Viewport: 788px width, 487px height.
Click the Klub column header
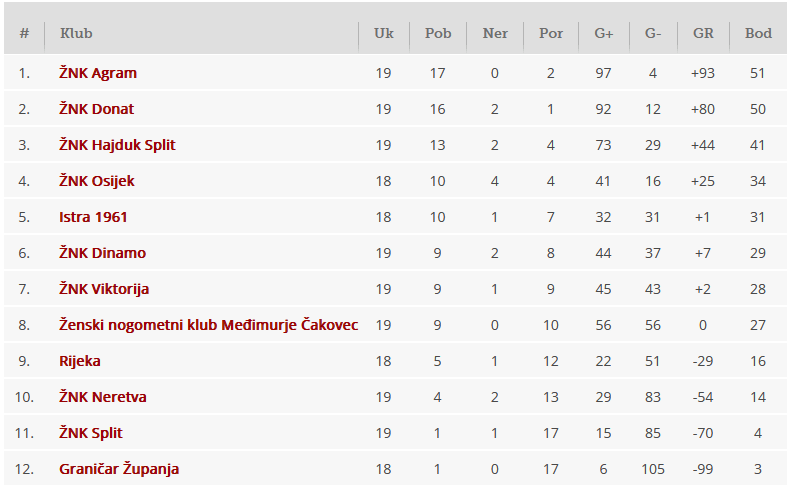tap(76, 33)
